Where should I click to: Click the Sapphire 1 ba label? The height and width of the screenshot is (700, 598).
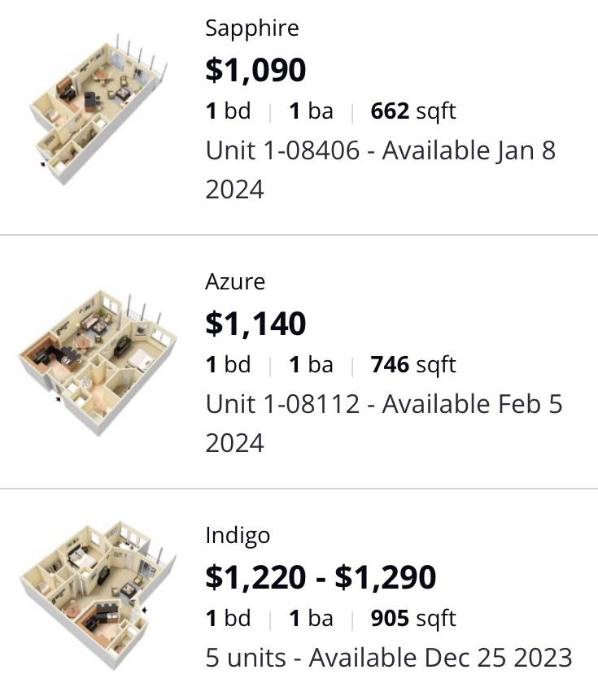311,111
